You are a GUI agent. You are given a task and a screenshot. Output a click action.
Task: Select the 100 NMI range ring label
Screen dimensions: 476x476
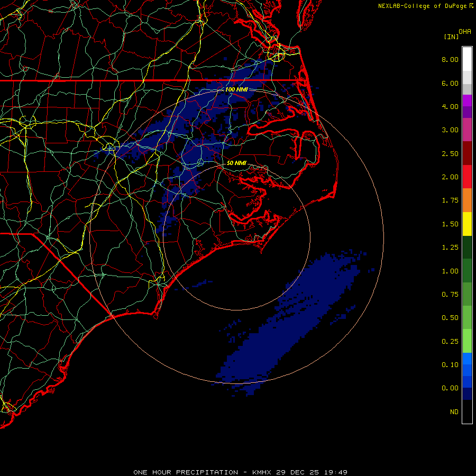coord(236,89)
